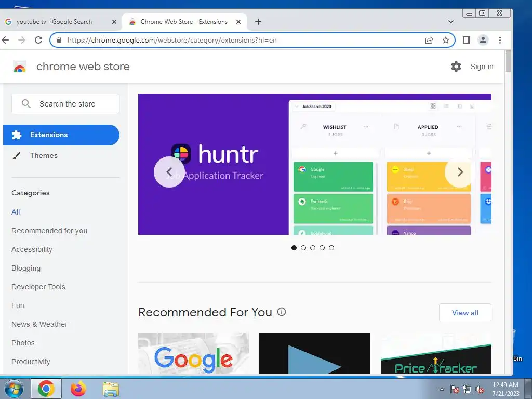This screenshot has width=532, height=399.
Task: Open the Price Tracker extension card
Action: coord(436,353)
